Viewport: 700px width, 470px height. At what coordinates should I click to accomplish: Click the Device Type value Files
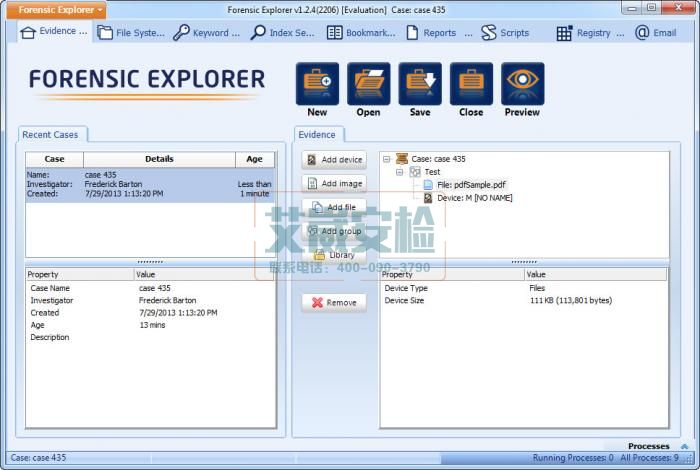point(537,288)
